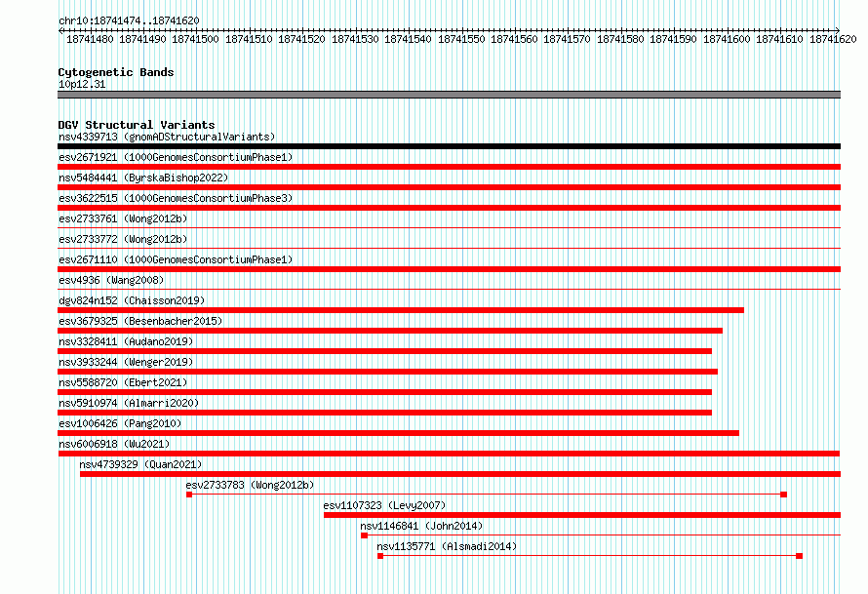Click the DGV Structural Variants track title

coord(137,125)
